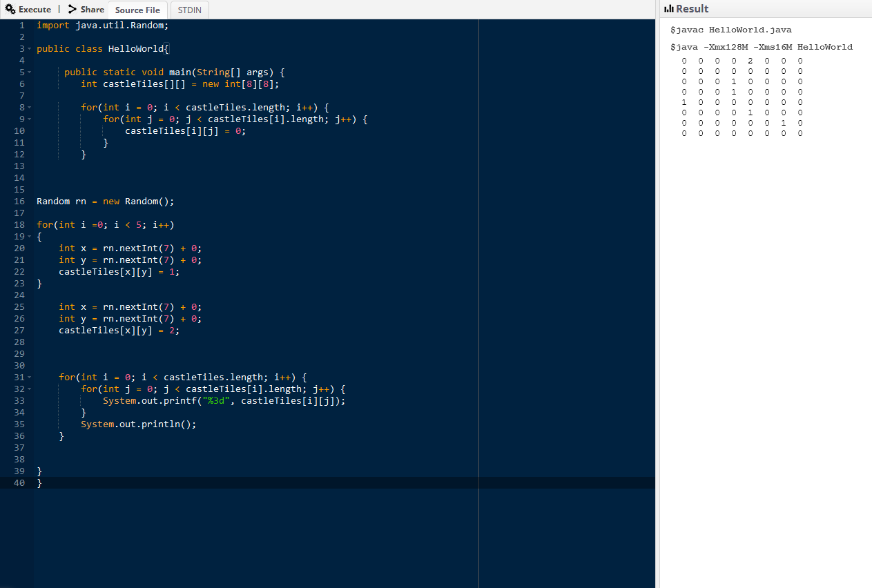Collapse the for loop fold at line 8
Screen dimensions: 872x588
tap(30, 108)
